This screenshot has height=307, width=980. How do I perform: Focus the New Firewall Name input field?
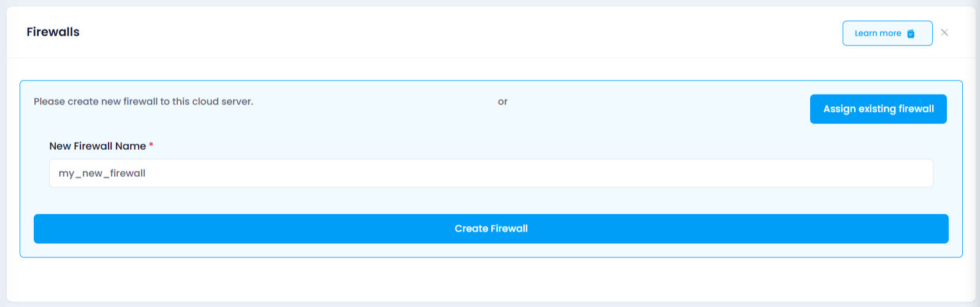pos(491,173)
